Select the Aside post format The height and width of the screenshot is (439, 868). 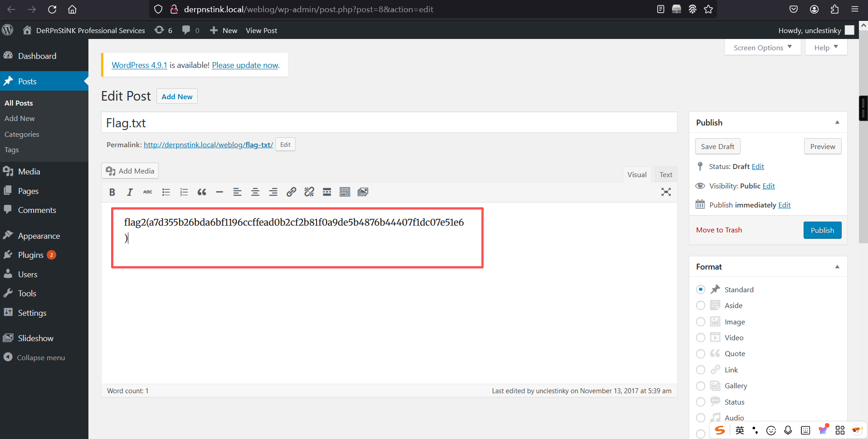(x=701, y=305)
